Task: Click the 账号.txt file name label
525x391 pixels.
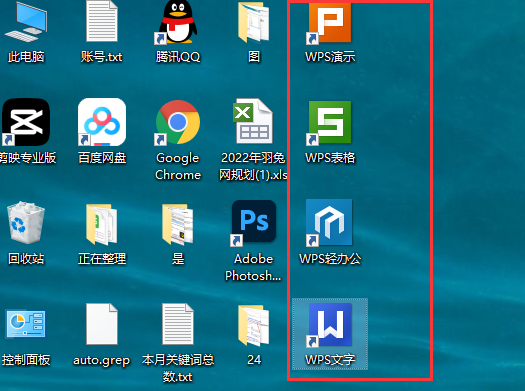Action: click(102, 57)
